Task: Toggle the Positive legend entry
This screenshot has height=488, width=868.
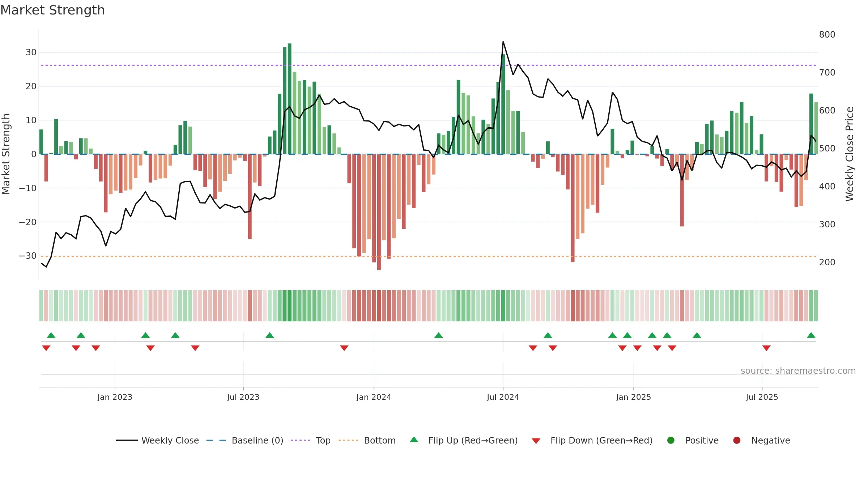Action: pyautogui.click(x=693, y=440)
